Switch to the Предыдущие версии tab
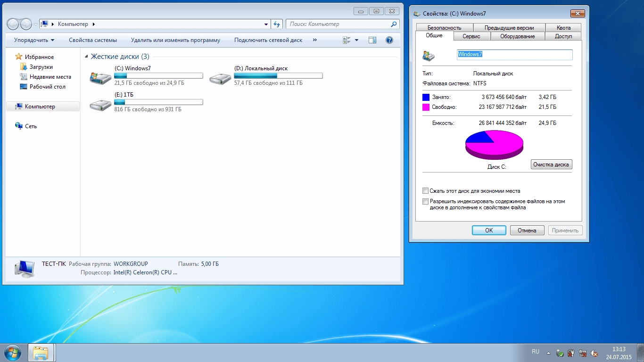The image size is (644, 362). (x=509, y=28)
